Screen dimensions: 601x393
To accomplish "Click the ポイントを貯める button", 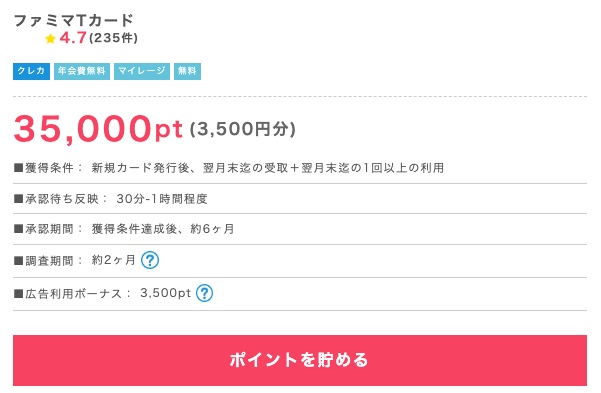I will point(300,360).
